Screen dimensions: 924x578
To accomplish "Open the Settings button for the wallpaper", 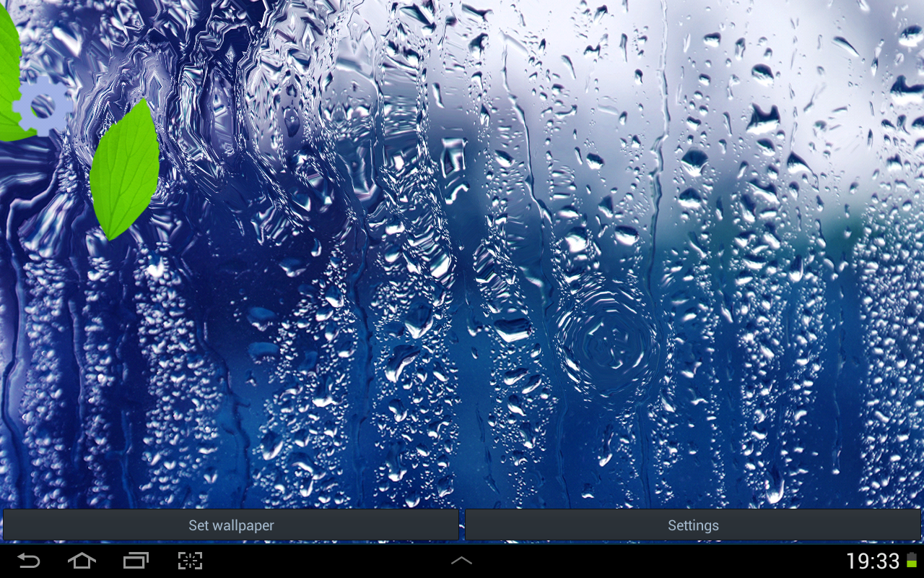I will click(693, 525).
